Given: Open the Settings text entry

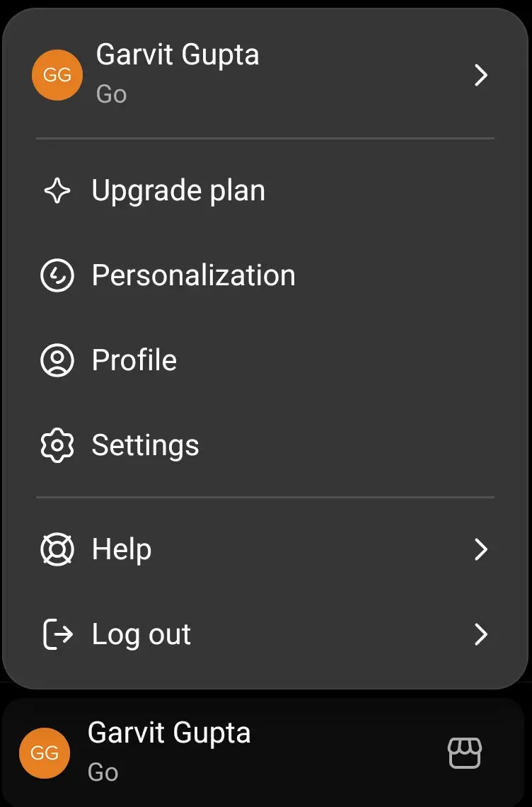Looking at the screenshot, I should click(x=145, y=446).
